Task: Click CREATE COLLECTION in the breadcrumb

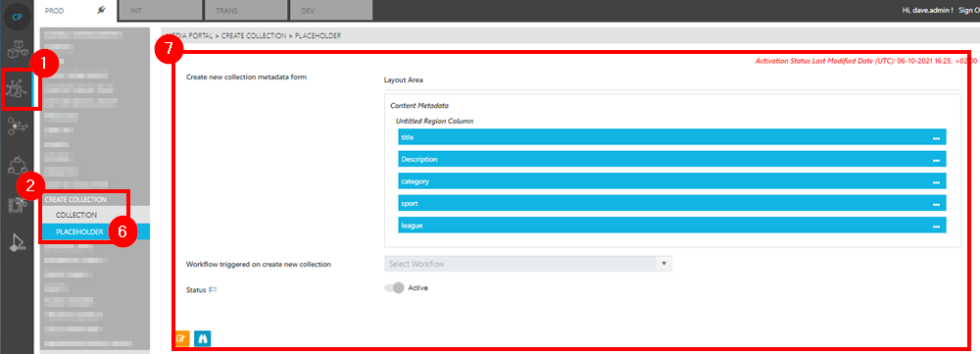Action: [x=254, y=36]
